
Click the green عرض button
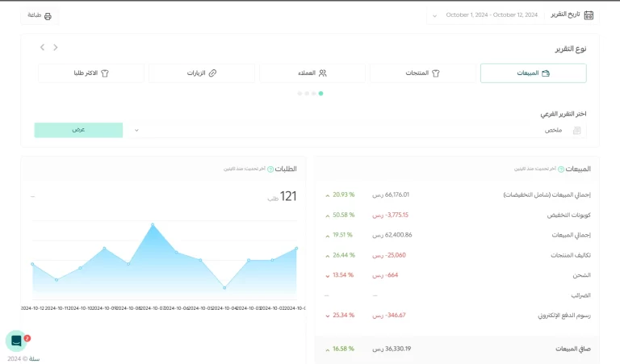point(78,130)
